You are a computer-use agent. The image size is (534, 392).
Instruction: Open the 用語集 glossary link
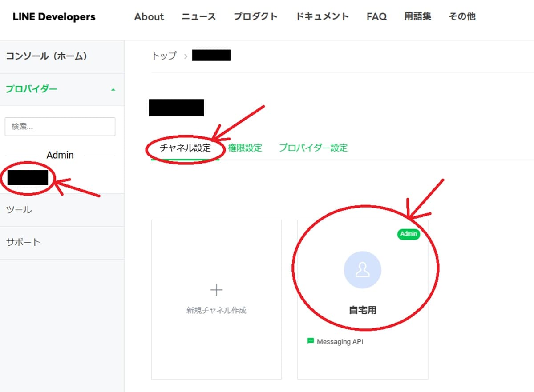click(x=417, y=17)
